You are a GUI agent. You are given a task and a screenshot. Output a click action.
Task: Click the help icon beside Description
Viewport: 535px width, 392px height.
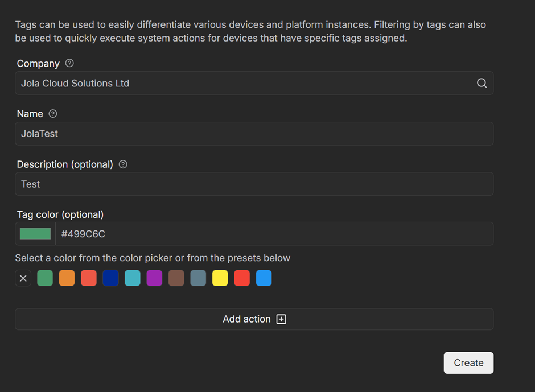123,164
